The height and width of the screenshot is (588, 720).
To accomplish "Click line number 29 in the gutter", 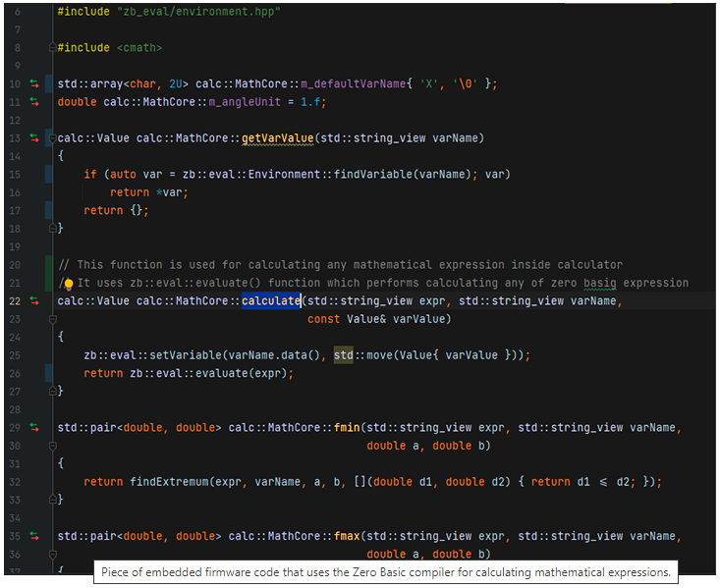I will coord(15,428).
